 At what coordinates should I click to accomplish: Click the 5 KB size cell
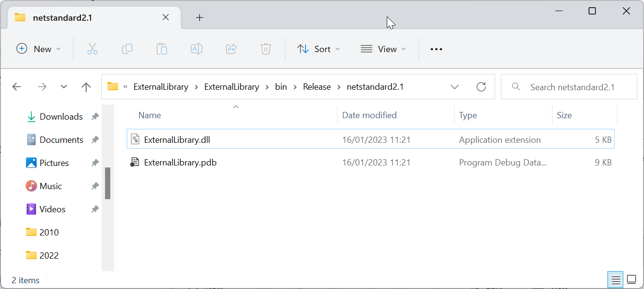tap(603, 139)
